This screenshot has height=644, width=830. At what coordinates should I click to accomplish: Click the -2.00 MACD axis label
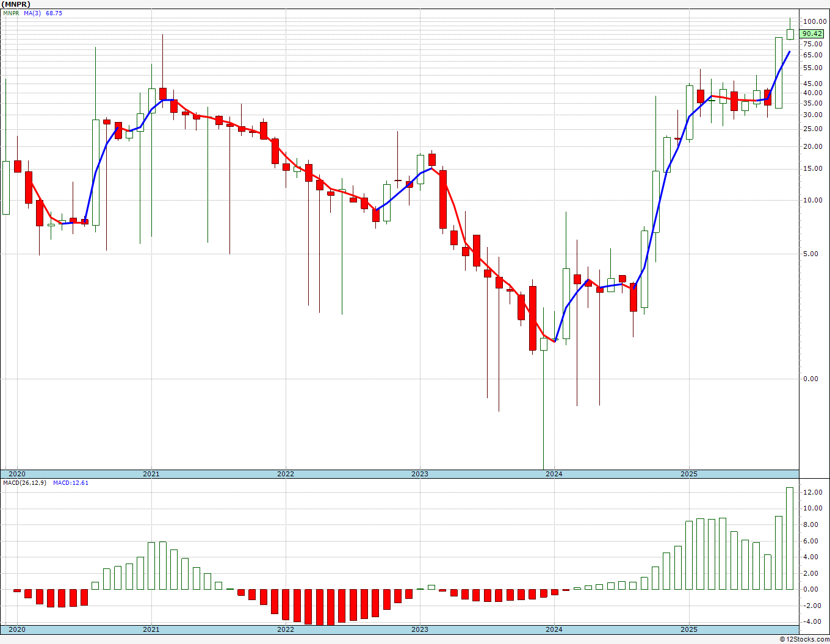(x=813, y=606)
